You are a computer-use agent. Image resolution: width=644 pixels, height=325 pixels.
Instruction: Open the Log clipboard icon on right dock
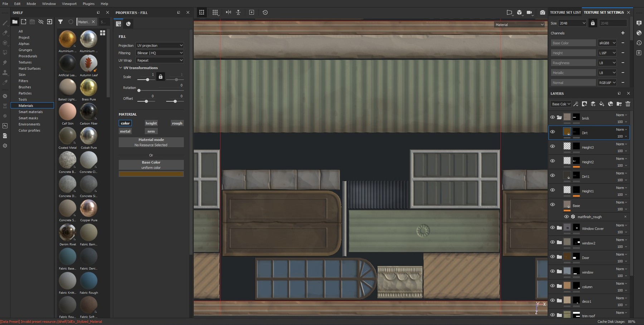click(639, 53)
